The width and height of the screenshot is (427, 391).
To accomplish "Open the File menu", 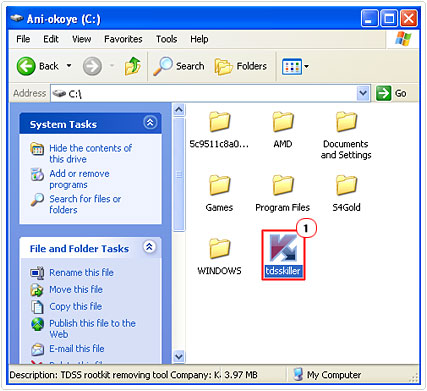I will (x=23, y=39).
